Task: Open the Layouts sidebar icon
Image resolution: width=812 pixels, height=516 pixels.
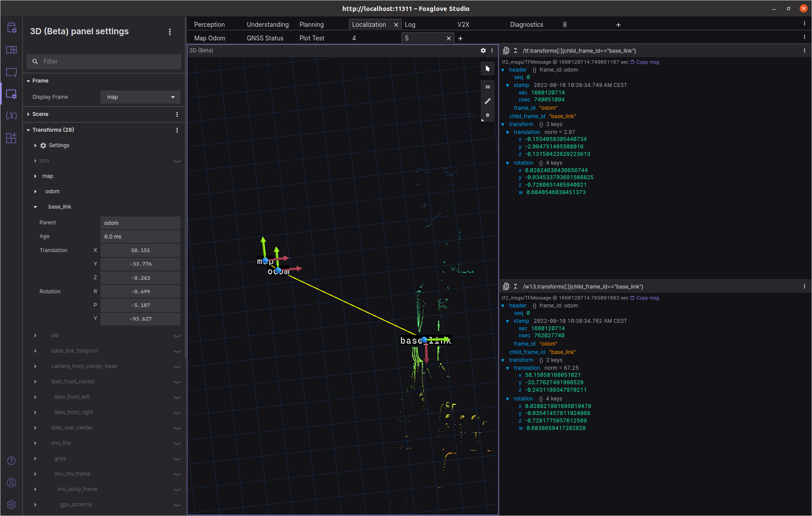Action: [x=11, y=50]
